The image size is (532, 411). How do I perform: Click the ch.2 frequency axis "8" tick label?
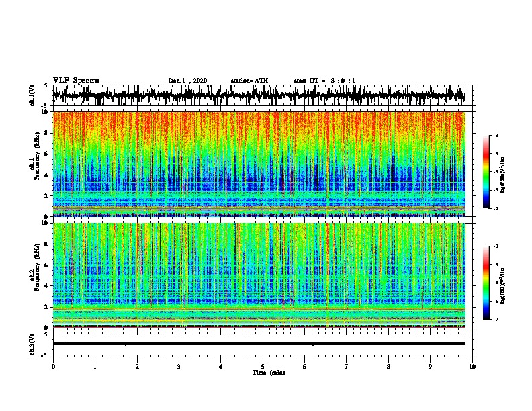(x=46, y=244)
